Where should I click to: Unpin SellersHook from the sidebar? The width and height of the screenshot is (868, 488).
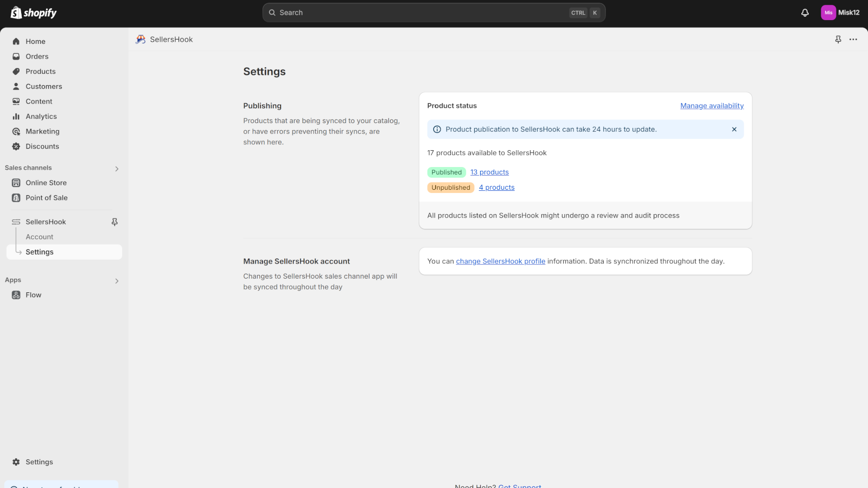114,222
